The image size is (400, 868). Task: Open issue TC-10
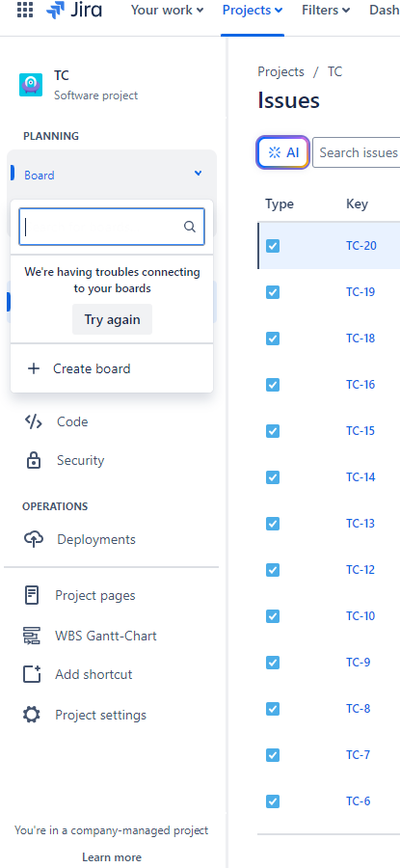coord(360,616)
